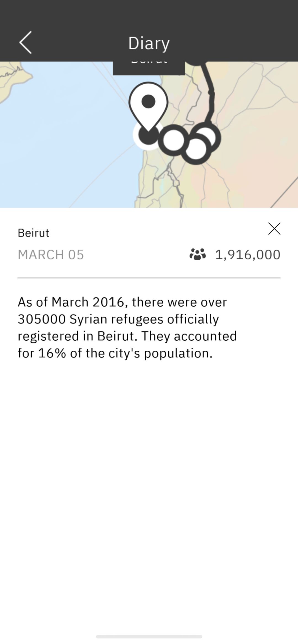Screen dimensions: 298x644
Task: Close the Beirut details panel
Action: point(274,229)
